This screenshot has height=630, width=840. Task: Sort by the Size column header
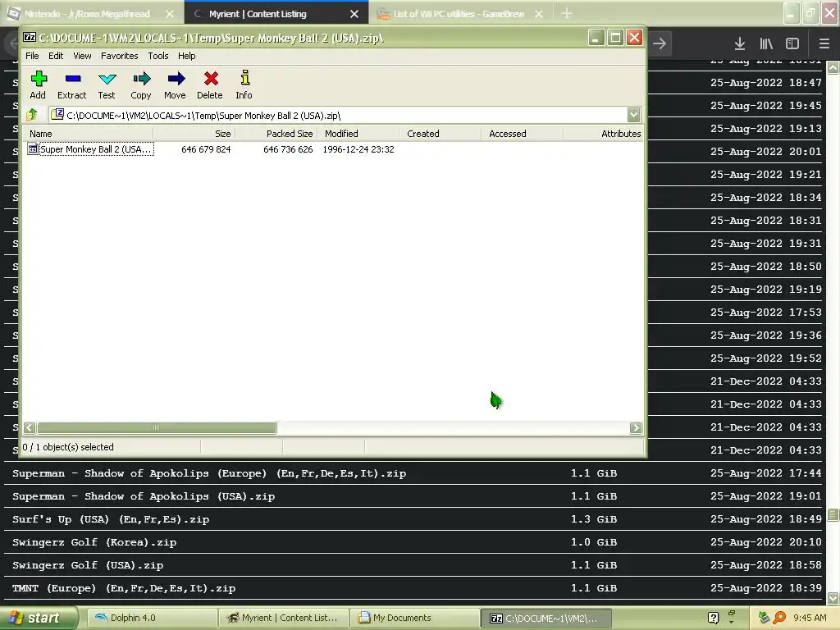194,134
